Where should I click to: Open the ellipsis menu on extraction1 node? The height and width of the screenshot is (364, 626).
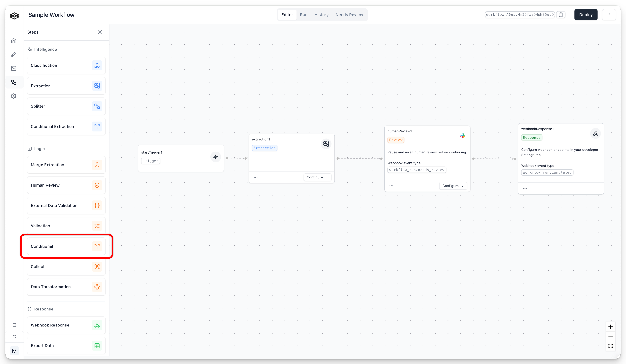256,177
